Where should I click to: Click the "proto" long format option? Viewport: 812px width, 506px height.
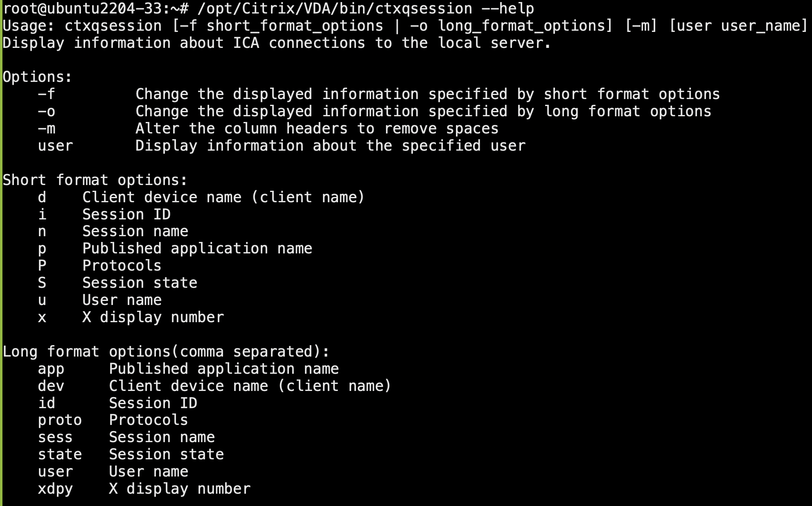click(60, 420)
